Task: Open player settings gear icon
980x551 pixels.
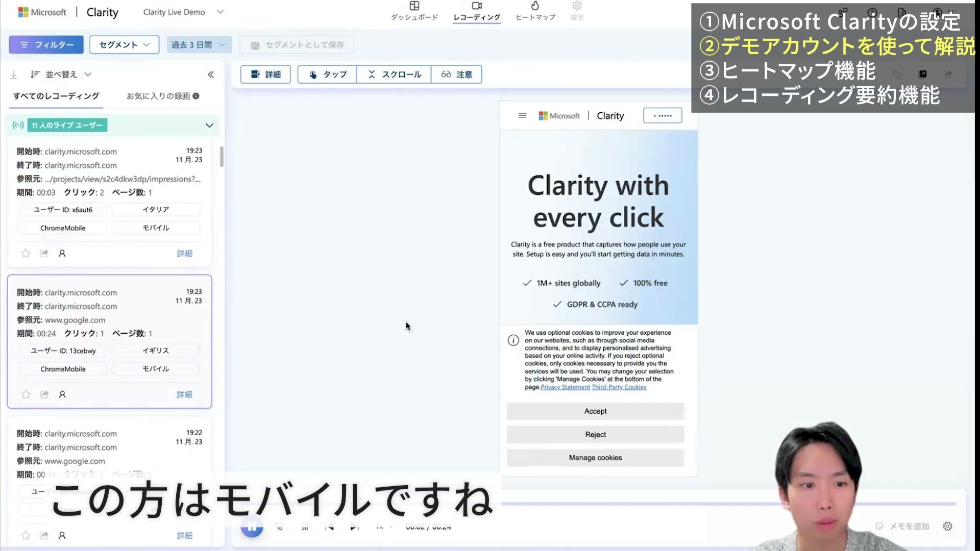Action: (948, 527)
